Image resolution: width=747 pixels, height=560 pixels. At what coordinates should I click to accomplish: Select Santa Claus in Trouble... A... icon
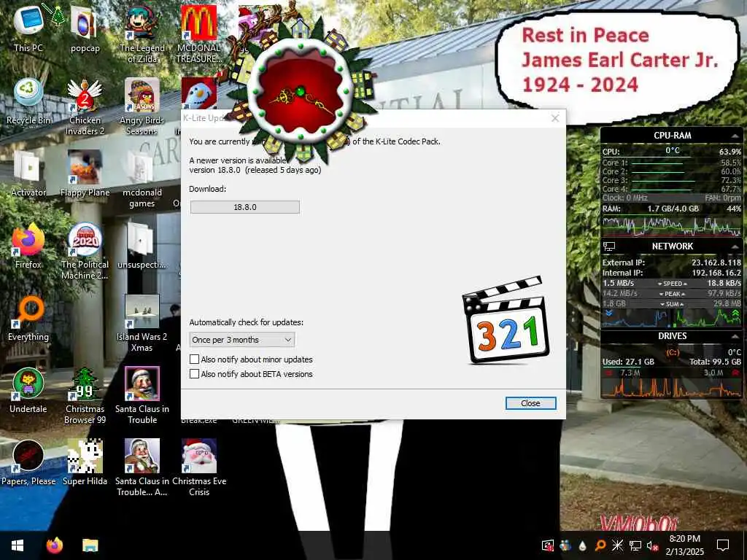(142, 469)
